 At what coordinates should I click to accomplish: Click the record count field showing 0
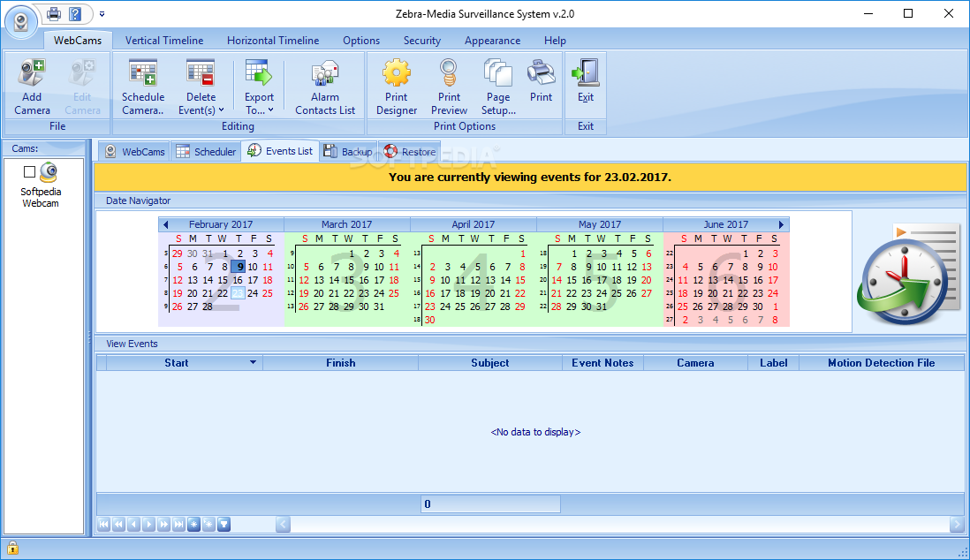point(490,503)
